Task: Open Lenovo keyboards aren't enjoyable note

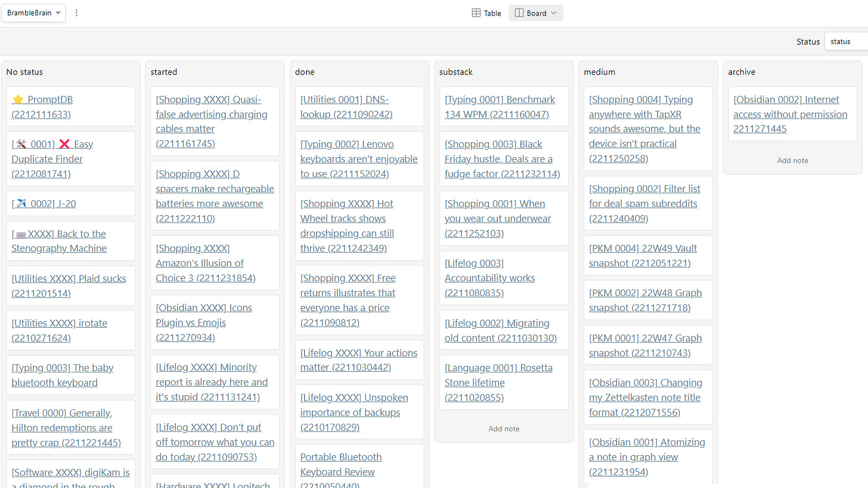Action: tap(359, 158)
